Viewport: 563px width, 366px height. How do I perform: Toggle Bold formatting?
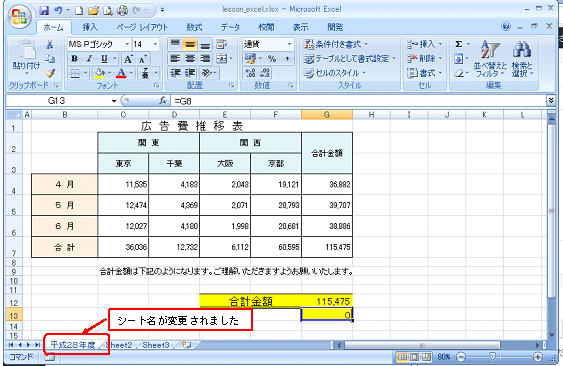coord(74,59)
